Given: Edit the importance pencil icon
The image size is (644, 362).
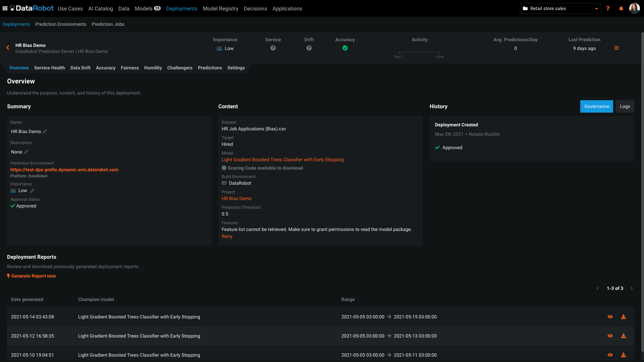Looking at the screenshot, I should pos(32,190).
